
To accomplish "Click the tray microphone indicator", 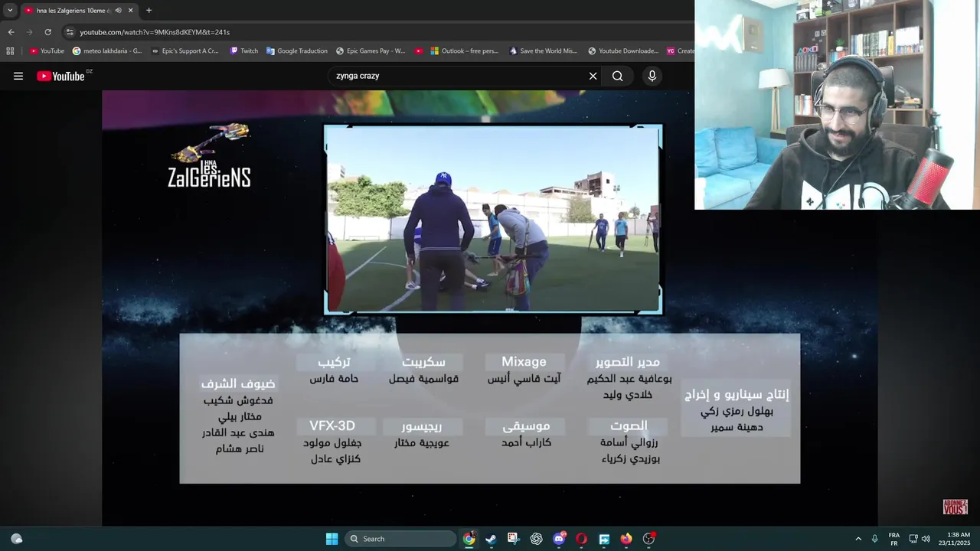I will tap(874, 539).
